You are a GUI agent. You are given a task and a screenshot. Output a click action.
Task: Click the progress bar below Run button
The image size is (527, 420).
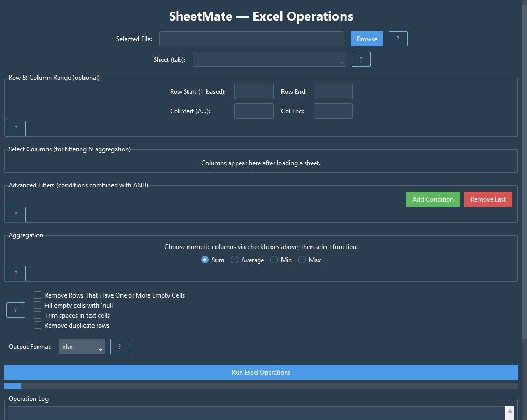point(261,387)
